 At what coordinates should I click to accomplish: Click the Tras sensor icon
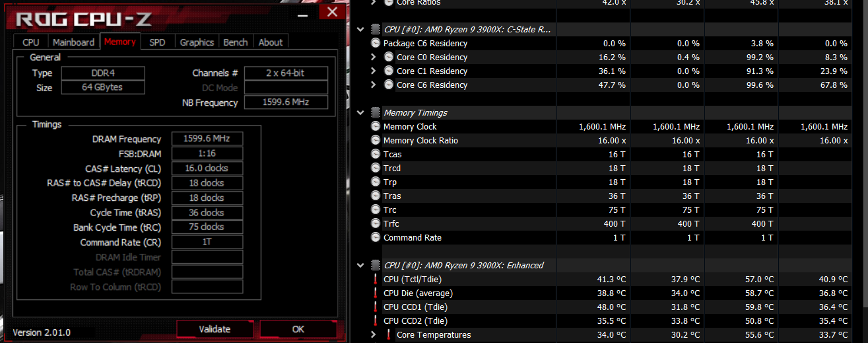point(376,196)
